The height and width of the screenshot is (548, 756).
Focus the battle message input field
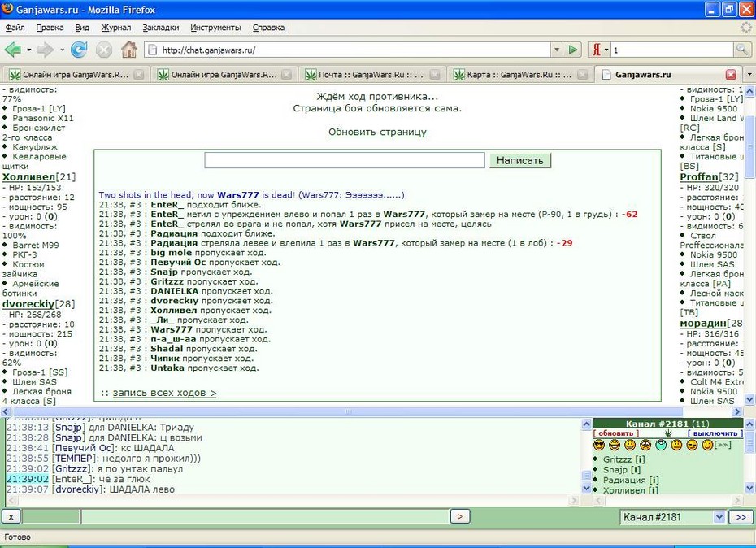point(344,160)
